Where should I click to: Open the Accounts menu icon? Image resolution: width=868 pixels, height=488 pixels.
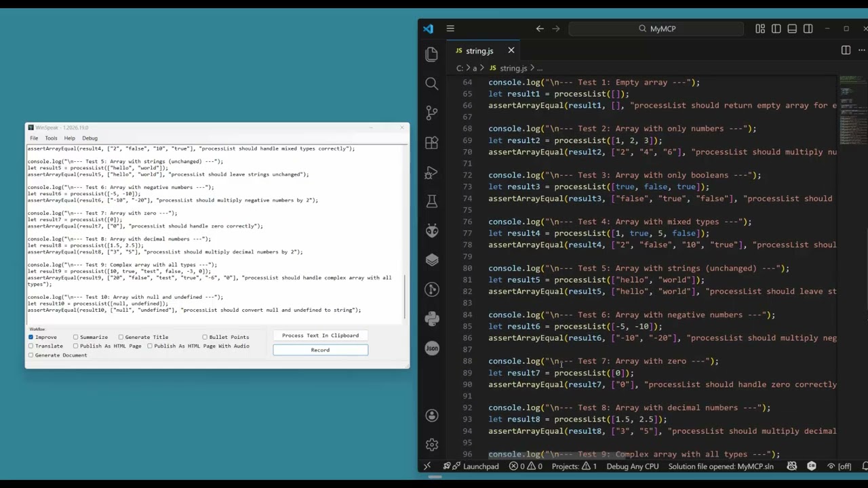point(431,415)
